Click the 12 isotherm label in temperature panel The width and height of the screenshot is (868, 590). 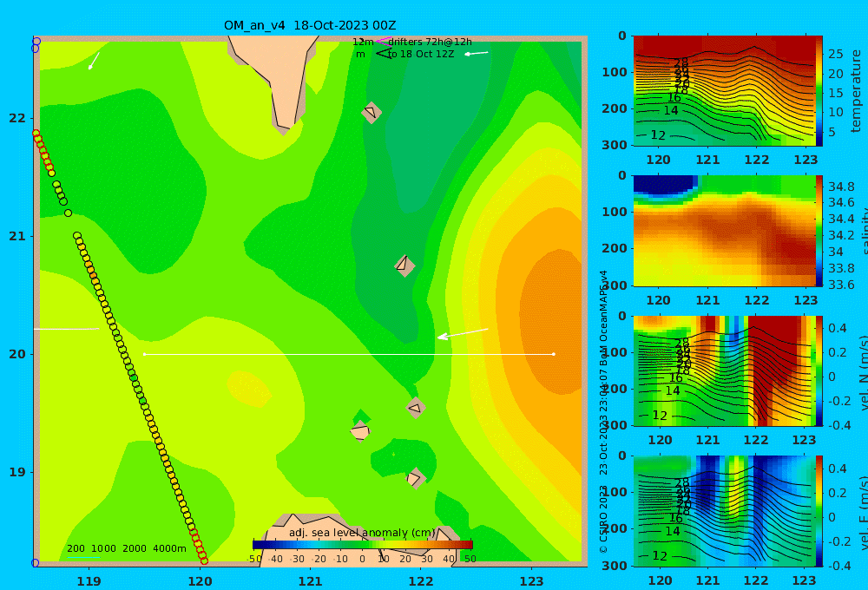(658, 135)
